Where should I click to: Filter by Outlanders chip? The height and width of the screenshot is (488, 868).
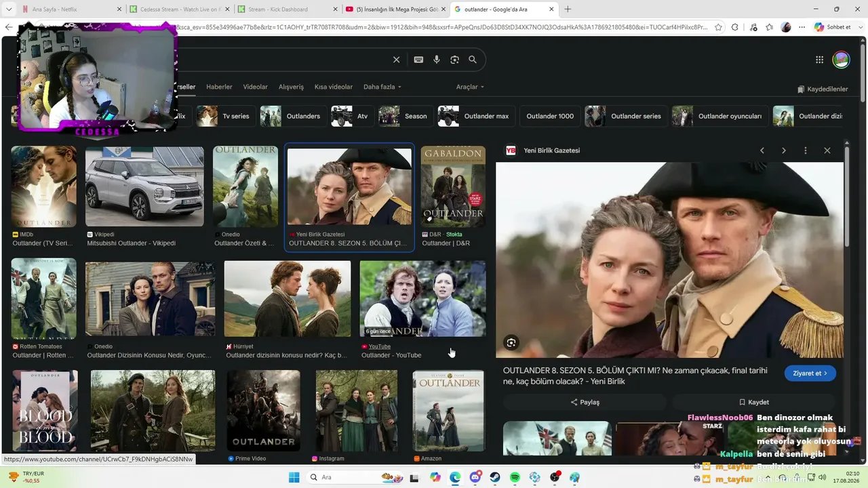pyautogui.click(x=290, y=116)
